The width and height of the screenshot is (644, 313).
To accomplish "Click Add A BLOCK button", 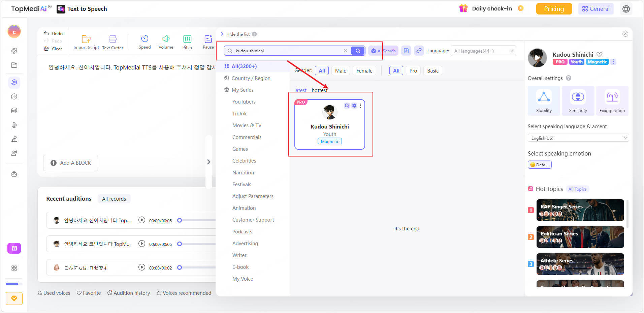I will 71,163.
